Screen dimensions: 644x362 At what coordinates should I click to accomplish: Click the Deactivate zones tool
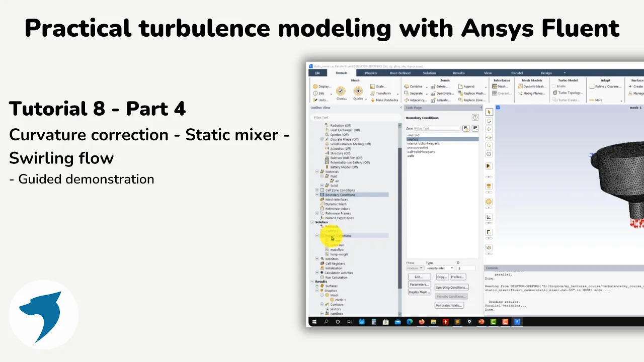(x=442, y=93)
